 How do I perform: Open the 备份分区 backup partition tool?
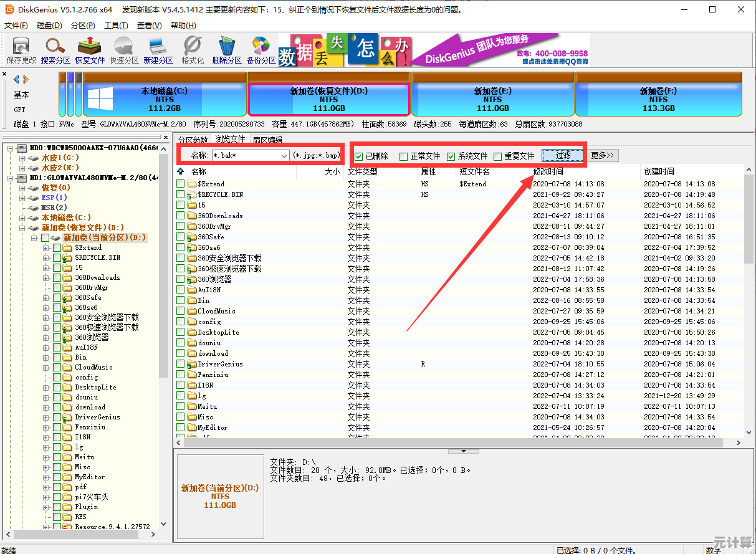coord(261,50)
